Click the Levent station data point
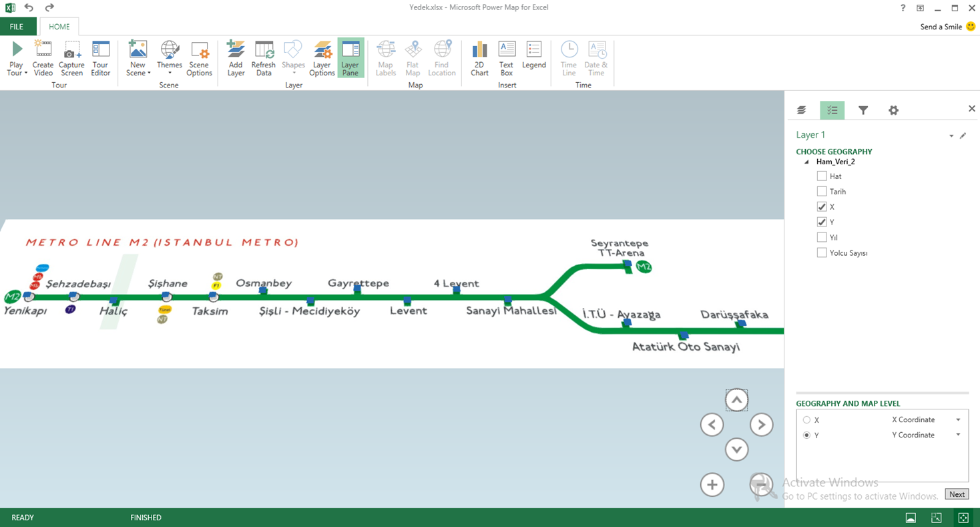Image resolution: width=980 pixels, height=527 pixels. [x=407, y=302]
